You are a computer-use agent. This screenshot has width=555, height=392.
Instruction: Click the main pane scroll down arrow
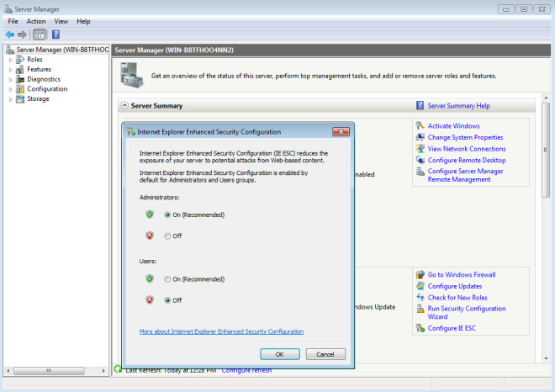click(x=546, y=358)
